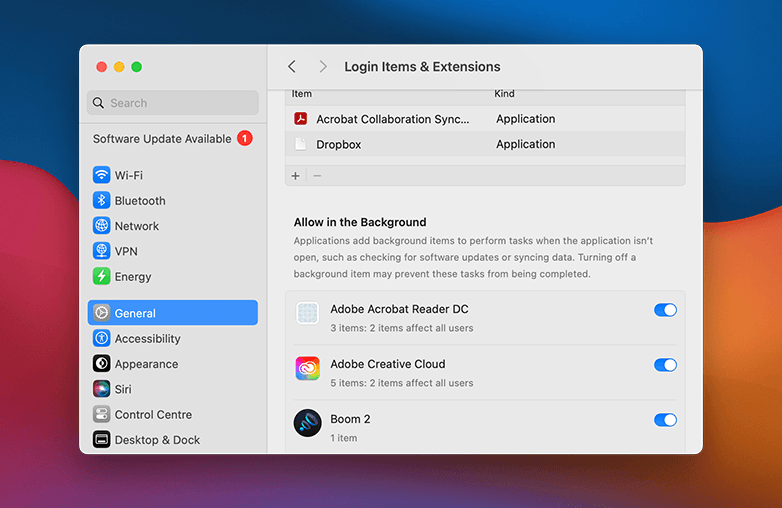Click the General gear icon

[x=101, y=313]
